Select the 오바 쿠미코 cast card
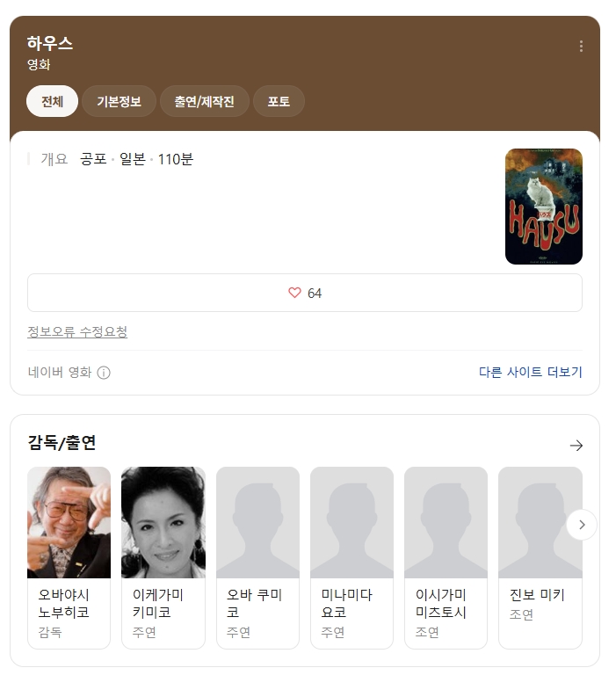Image resolution: width=616 pixels, height=697 pixels. pos(257,557)
